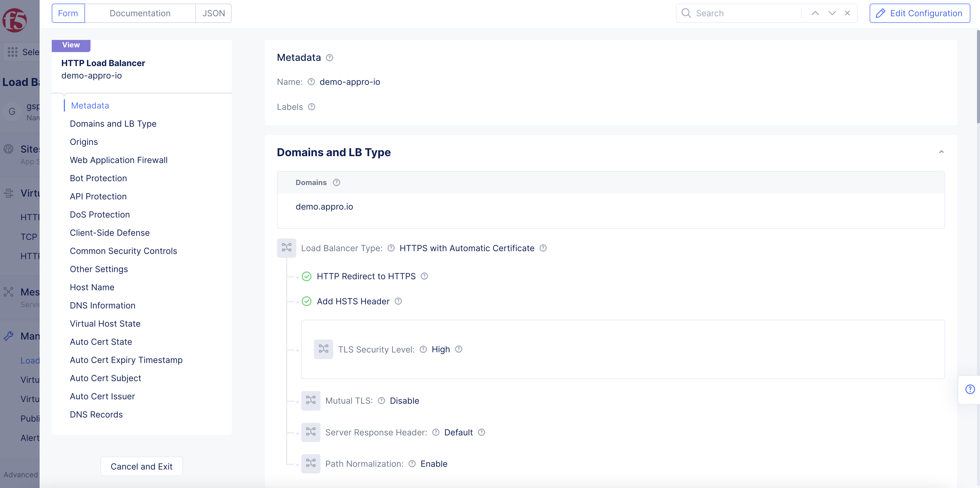Jump to Auto Cert Expiry Timestamp section
Viewport: 980px width, 488px height.
[x=126, y=360]
